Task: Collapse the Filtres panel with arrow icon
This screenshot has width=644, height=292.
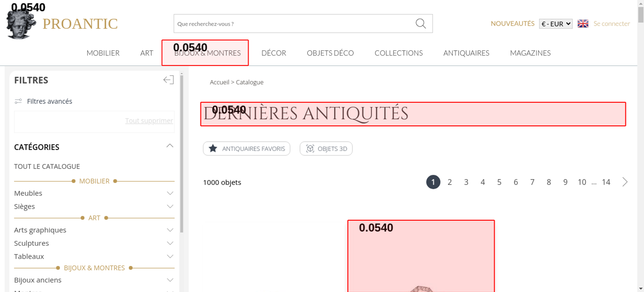Action: coord(168,80)
